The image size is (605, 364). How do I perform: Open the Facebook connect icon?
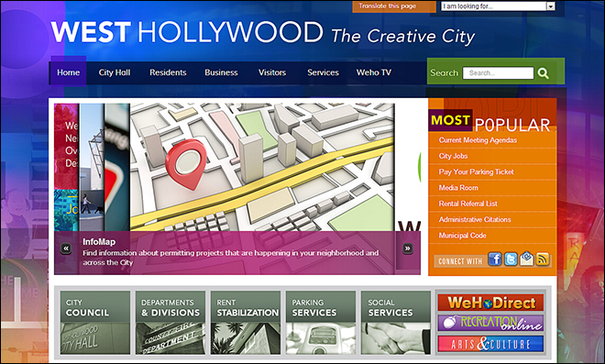click(x=495, y=259)
